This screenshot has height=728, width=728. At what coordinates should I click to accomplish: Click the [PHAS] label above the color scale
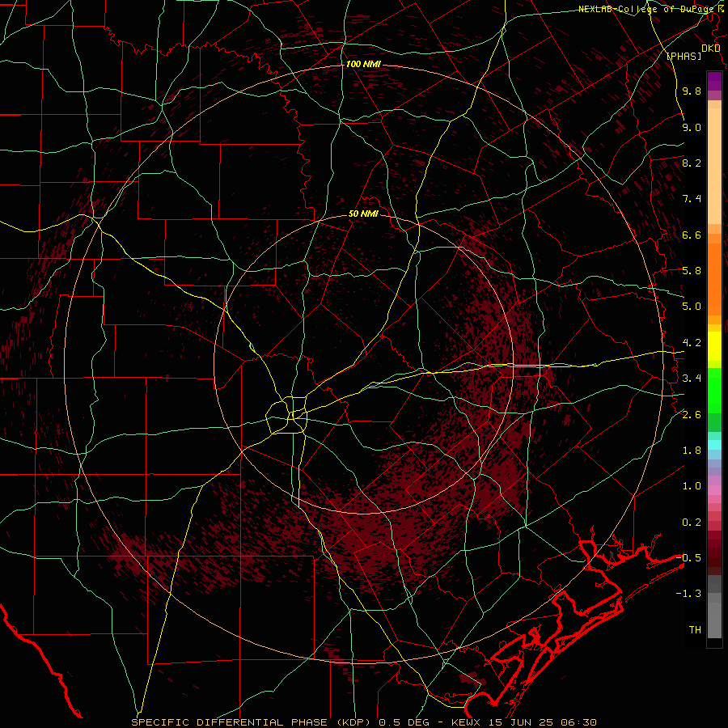684,56
